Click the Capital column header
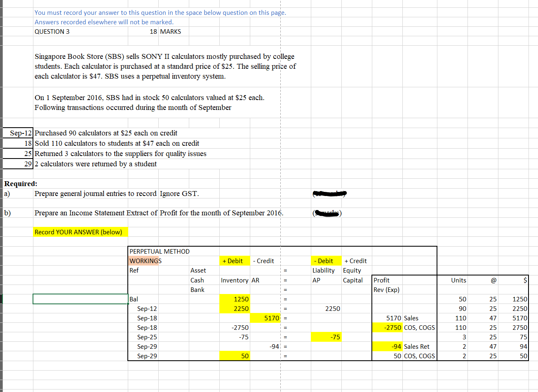The width and height of the screenshot is (538, 392). point(353,280)
